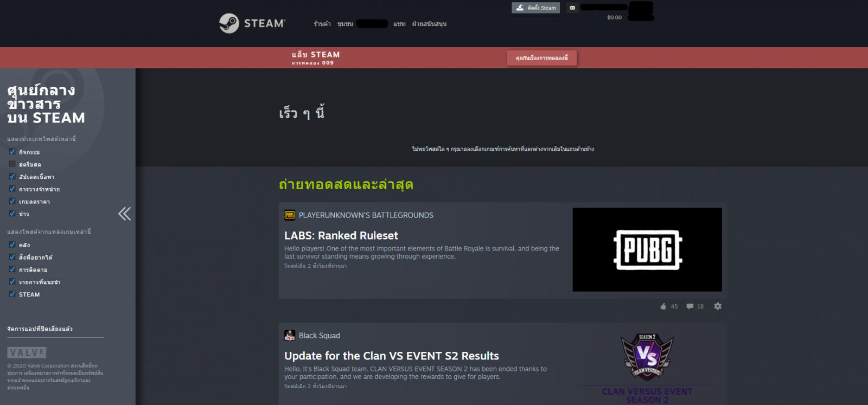Open the ฝ่ายสนับสนุน support menu
This screenshot has height=405, width=868.
pyautogui.click(x=429, y=24)
